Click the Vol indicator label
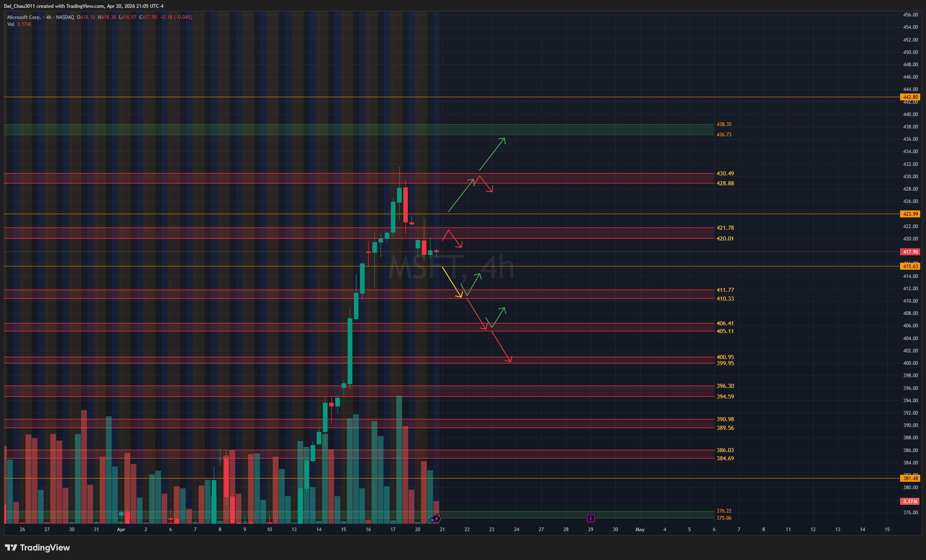The image size is (926, 560). click(x=10, y=24)
